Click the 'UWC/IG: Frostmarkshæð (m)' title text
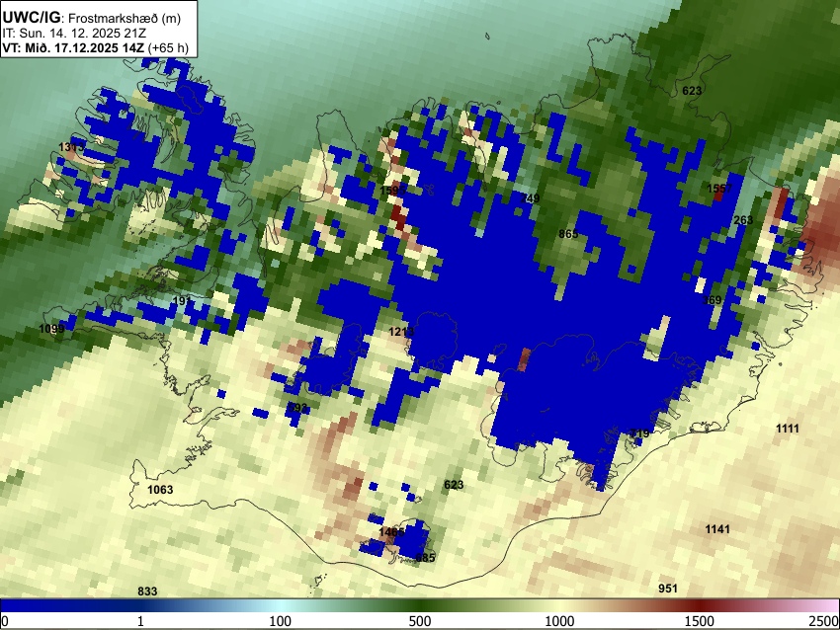This screenshot has height=630, width=840. [92, 18]
